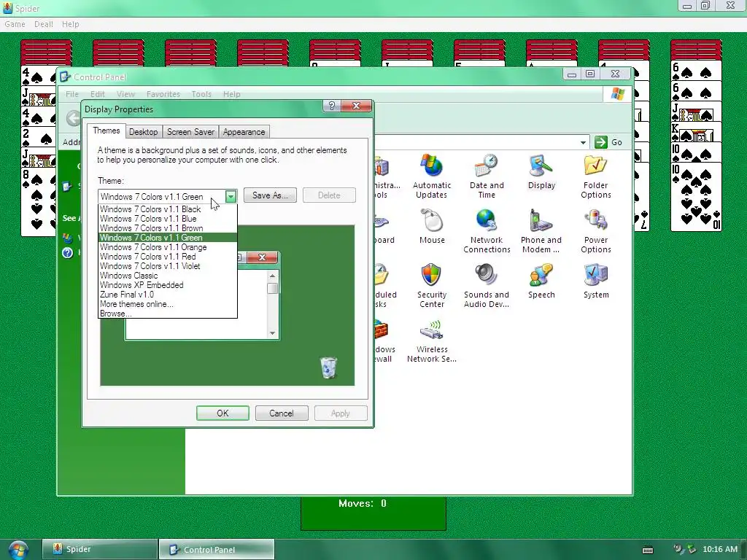The image size is (747, 560).
Task: Open the Spider Help menu
Action: click(x=71, y=24)
